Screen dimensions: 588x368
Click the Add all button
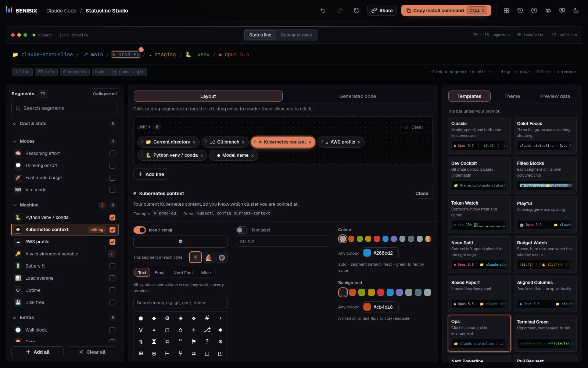pos(37,352)
